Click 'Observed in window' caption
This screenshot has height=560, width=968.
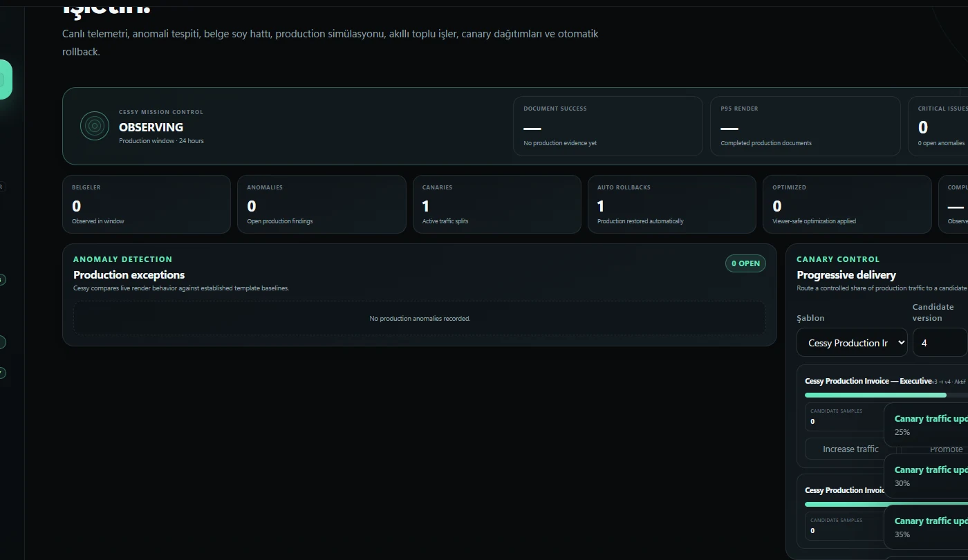[x=98, y=221]
